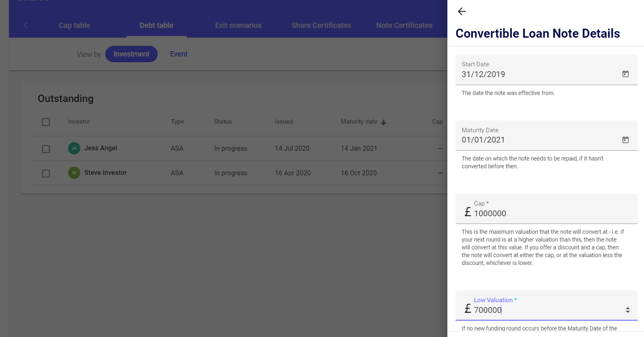Viewport: 644px width, 337px height.
Task: Click the left chevron beside Cap table
Action: click(x=25, y=25)
